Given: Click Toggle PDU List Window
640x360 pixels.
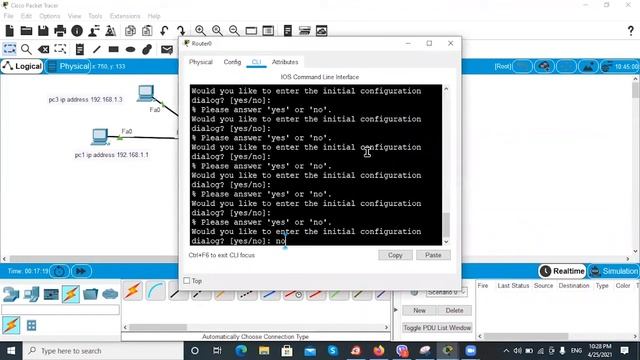Looking at the screenshot, I should tap(437, 328).
